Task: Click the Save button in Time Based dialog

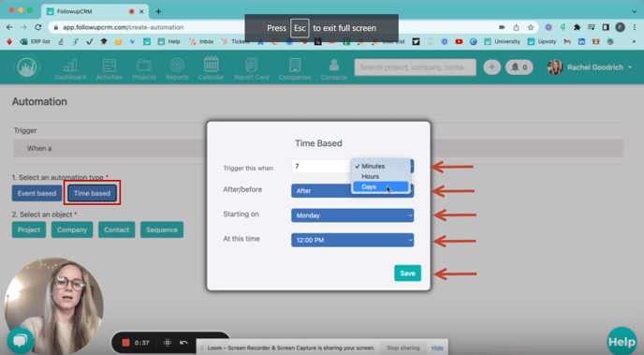Action: coord(407,274)
